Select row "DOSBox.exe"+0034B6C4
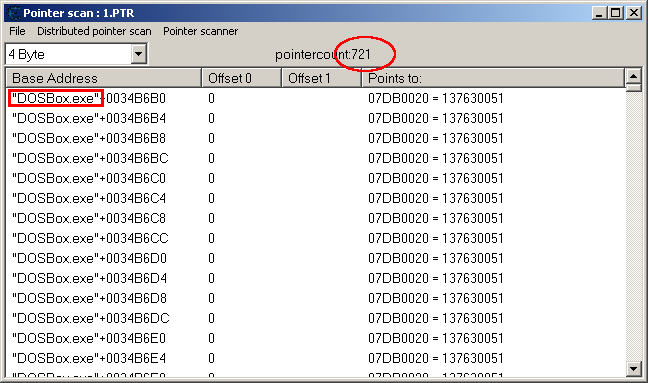Screen dimensions: 648x383 315,198
